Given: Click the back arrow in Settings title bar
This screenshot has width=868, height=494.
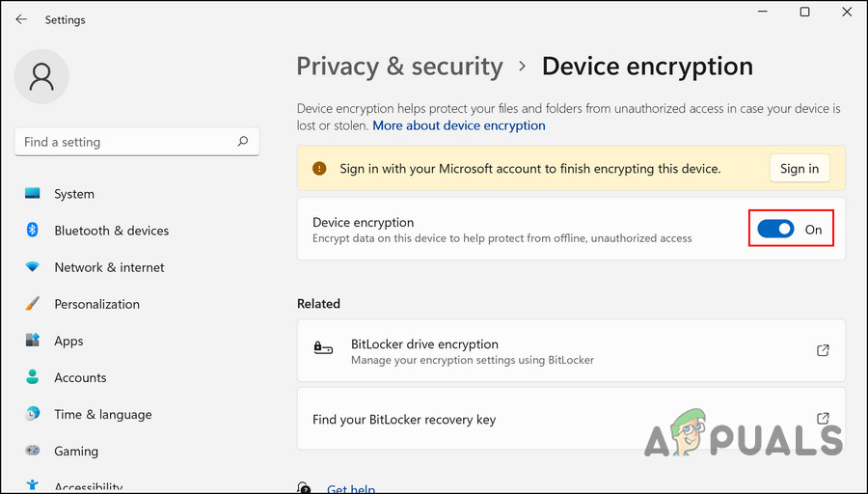Looking at the screenshot, I should (x=21, y=19).
